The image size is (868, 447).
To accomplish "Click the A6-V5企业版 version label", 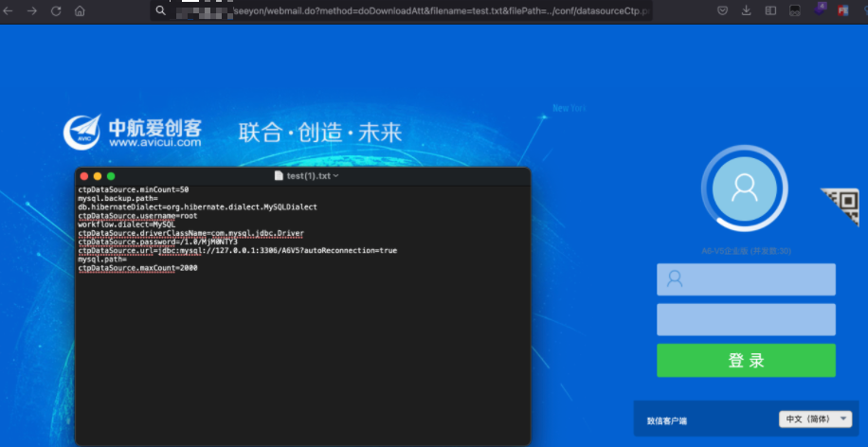I will pos(746,251).
